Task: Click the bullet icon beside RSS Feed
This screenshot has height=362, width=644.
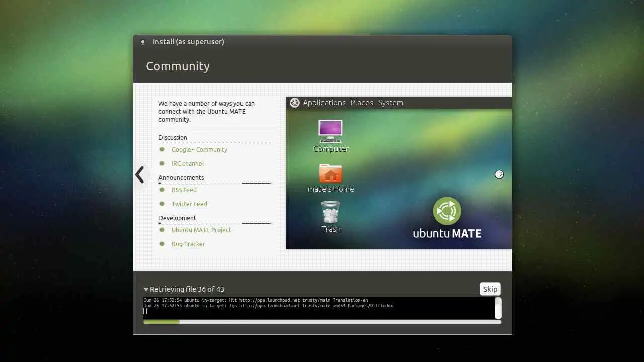Action: (x=162, y=190)
